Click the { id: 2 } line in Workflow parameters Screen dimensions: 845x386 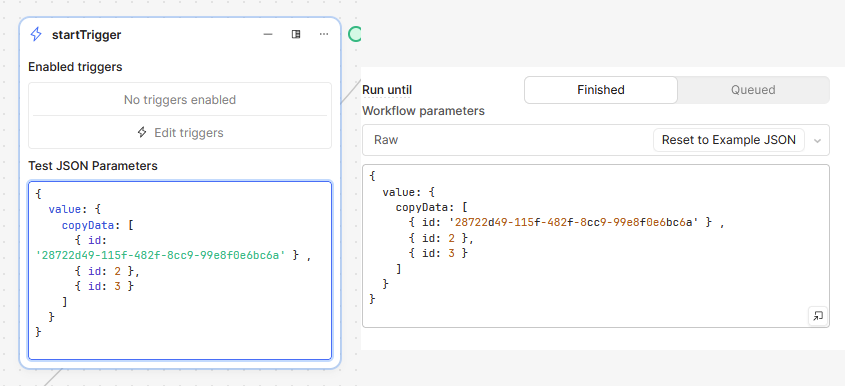(441, 237)
